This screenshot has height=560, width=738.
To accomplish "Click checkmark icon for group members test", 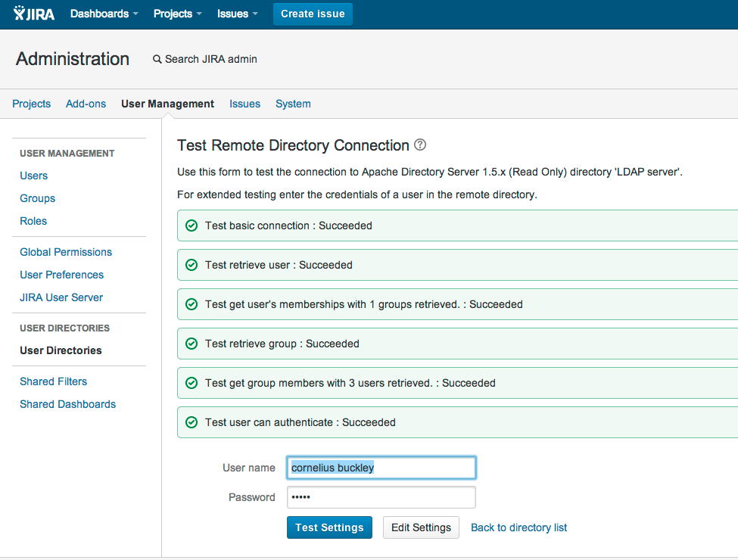I will (192, 383).
